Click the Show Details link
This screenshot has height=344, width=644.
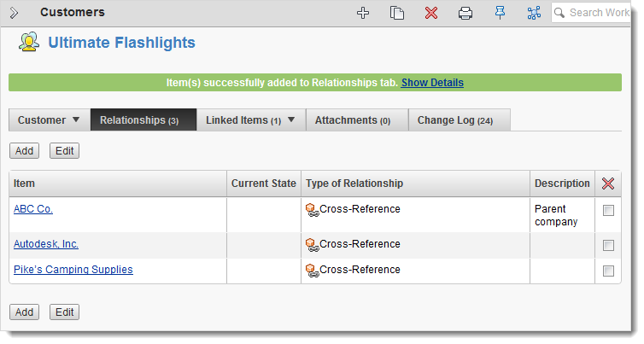point(432,83)
